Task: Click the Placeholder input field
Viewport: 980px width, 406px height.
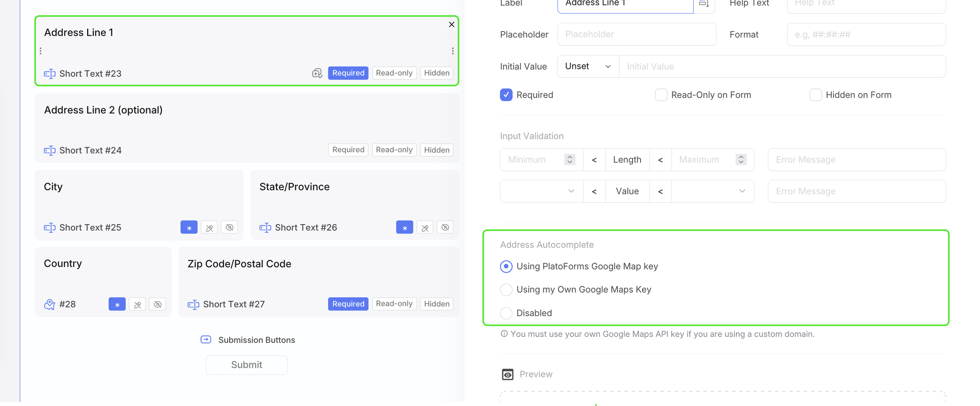Action: tap(637, 34)
